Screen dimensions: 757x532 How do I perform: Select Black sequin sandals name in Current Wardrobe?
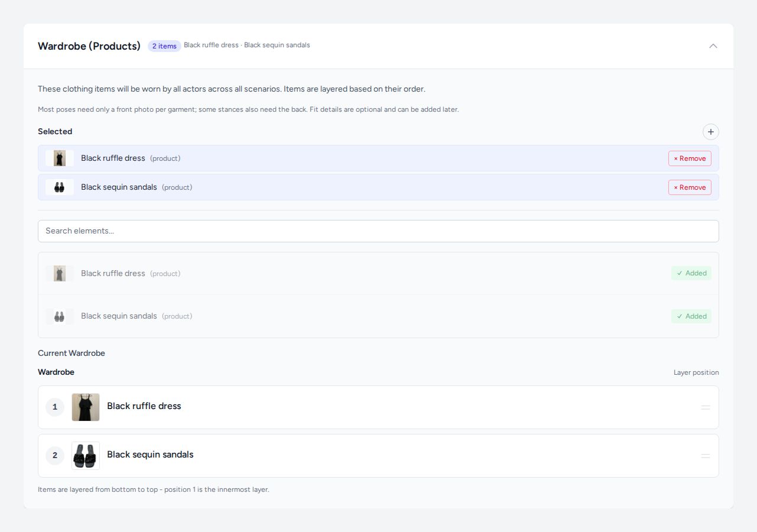(x=150, y=455)
